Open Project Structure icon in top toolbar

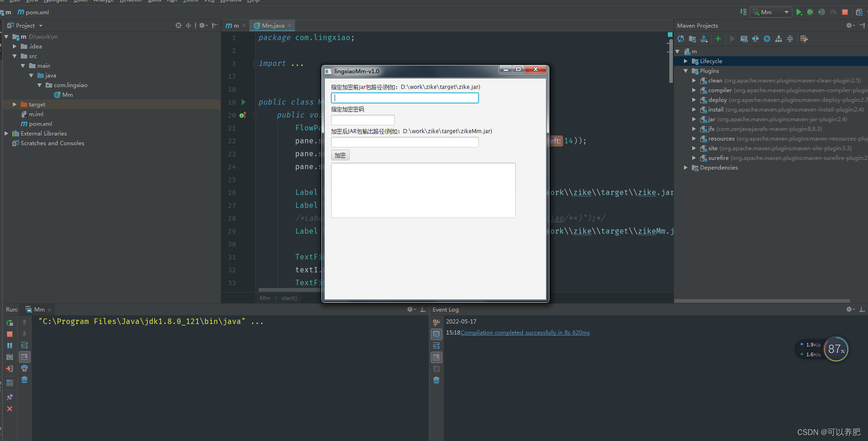pyautogui.click(x=859, y=12)
